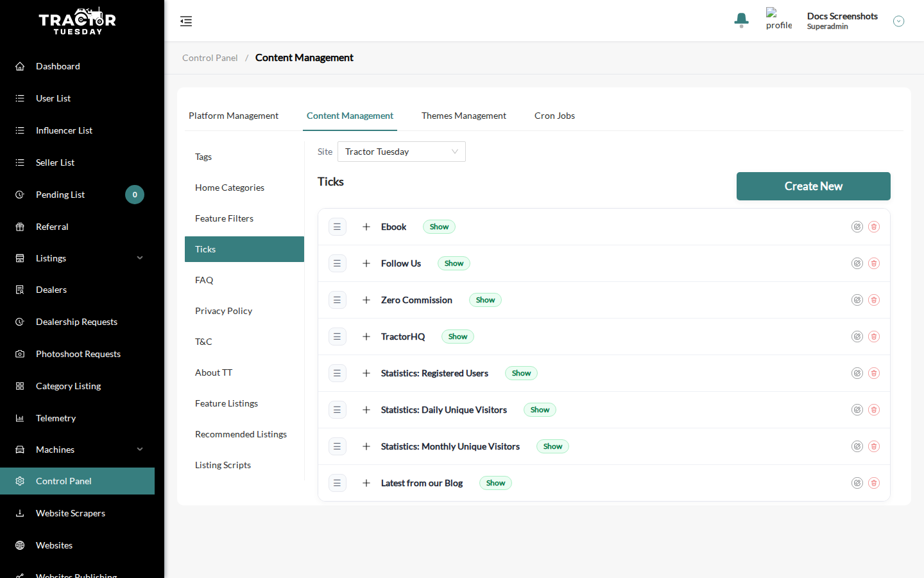The width and height of the screenshot is (924, 578).
Task: Edit the Latest from our Blog tick
Action: pyautogui.click(x=857, y=483)
